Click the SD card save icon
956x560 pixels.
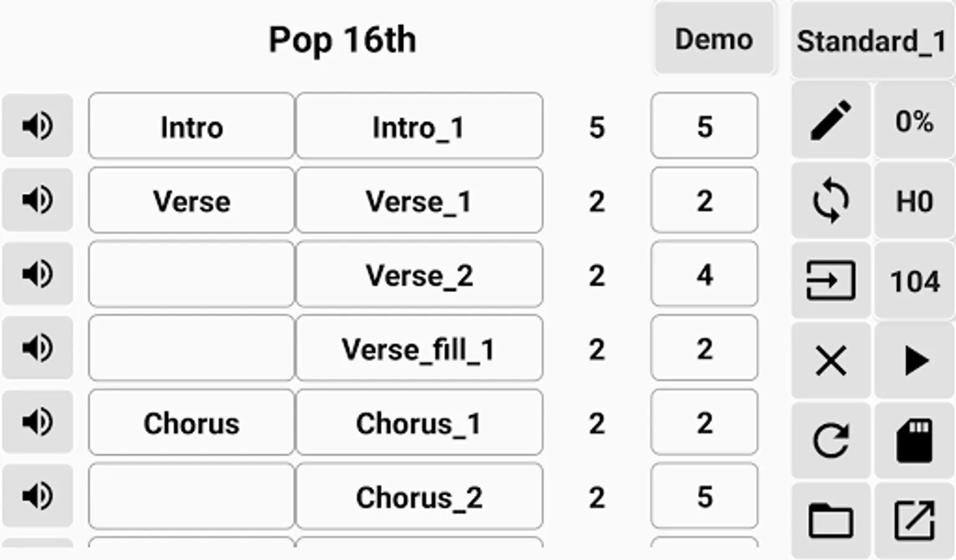[914, 441]
